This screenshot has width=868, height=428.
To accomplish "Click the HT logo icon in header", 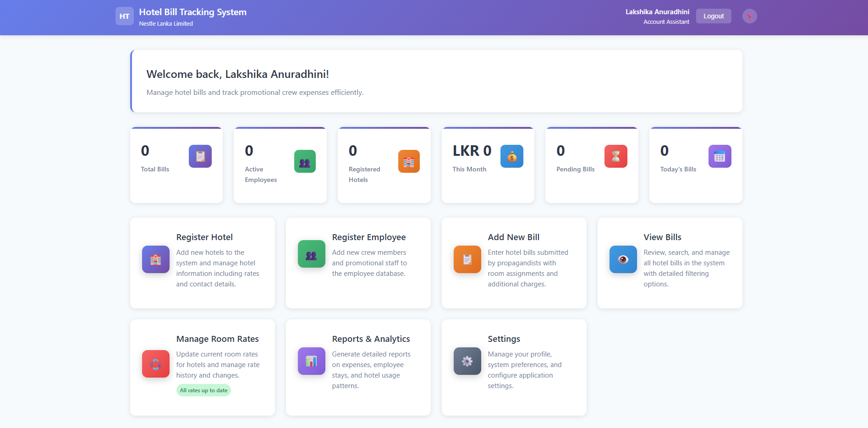I will click(x=124, y=16).
